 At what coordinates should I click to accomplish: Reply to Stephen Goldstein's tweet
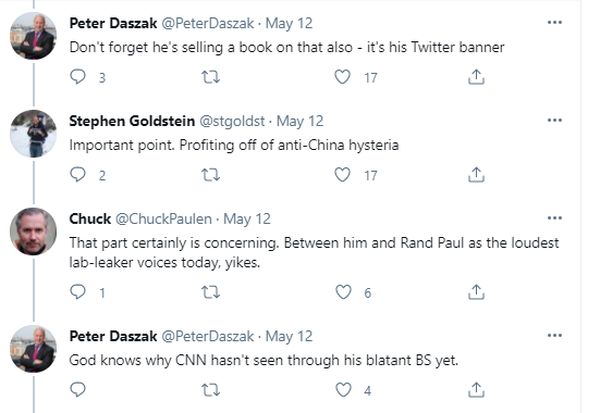(80, 175)
